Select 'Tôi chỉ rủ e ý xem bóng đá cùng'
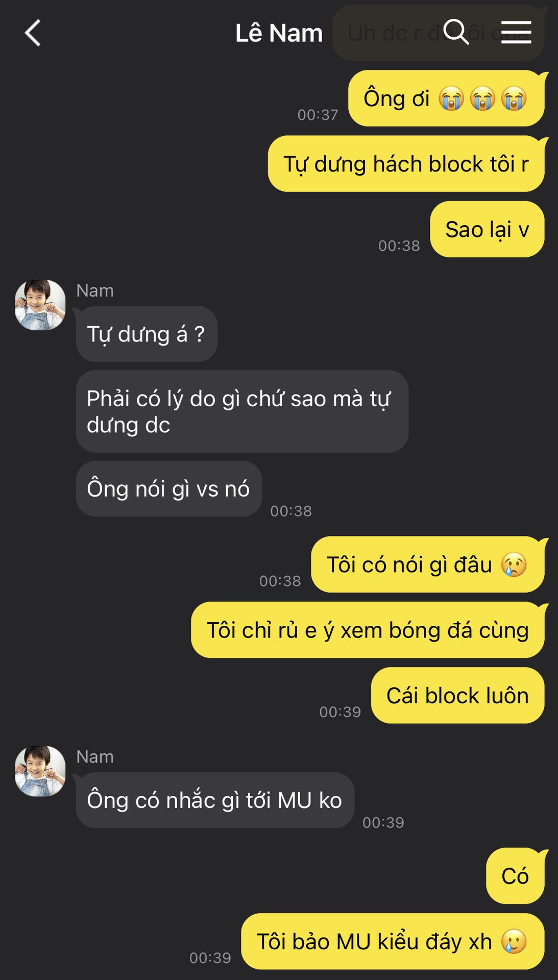Viewport: 558px width, 980px height. [x=368, y=630]
